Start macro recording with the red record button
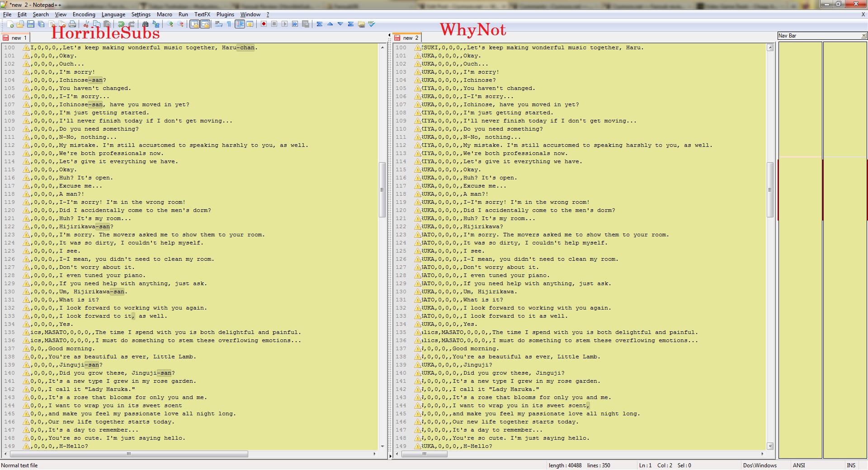 click(264, 24)
